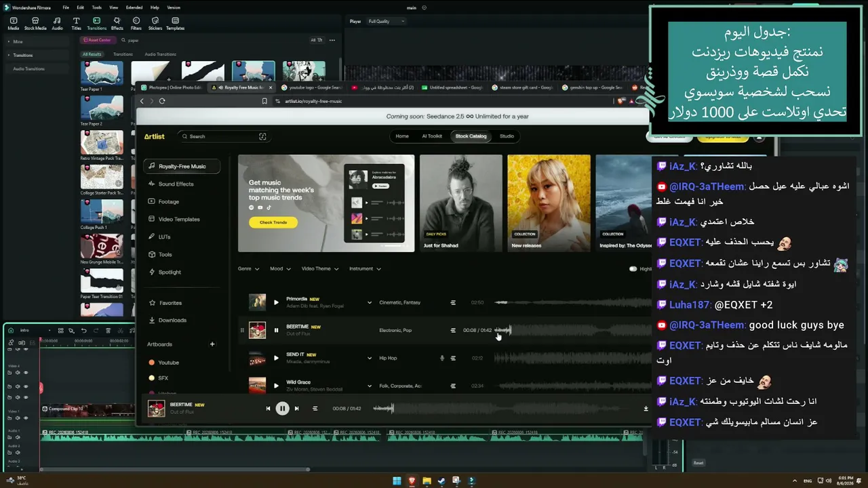
Task: Click the Check Trends button
Action: [x=273, y=222]
